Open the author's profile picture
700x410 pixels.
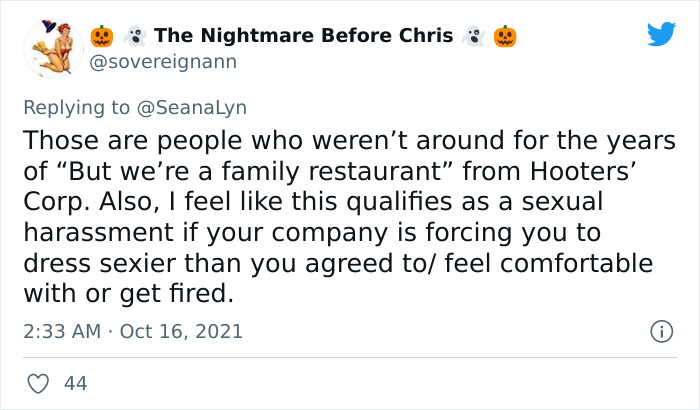(x=50, y=47)
